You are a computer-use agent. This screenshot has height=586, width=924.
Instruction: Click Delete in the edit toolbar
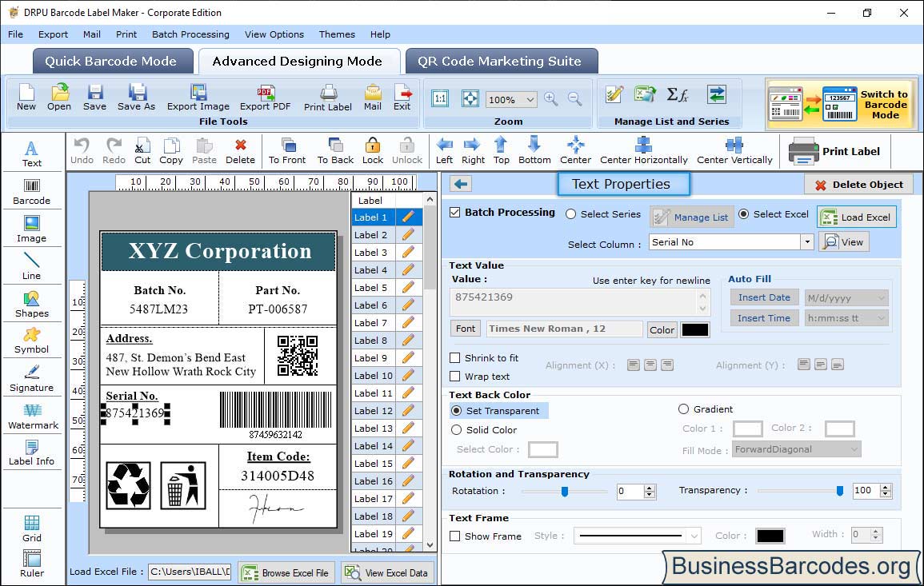point(241,151)
